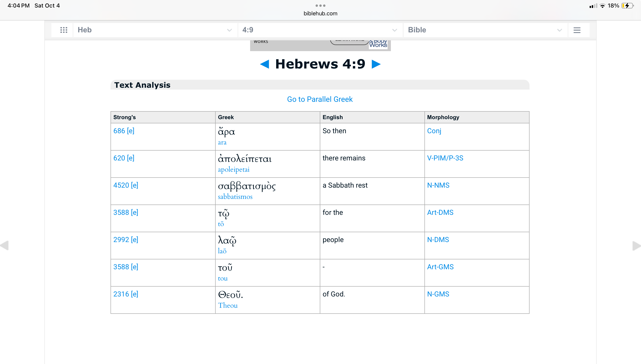Click the Bath & Body Works ad banner
The height and width of the screenshot is (364, 641).
[x=320, y=45]
